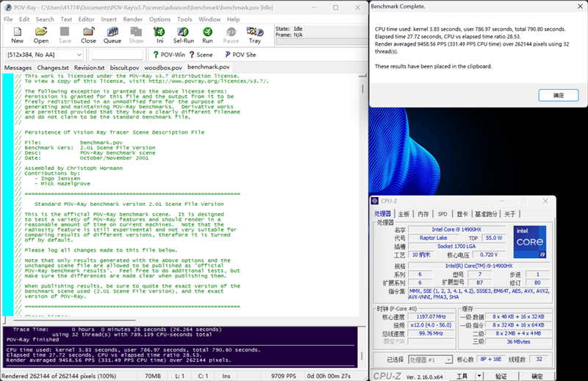Click the Ini settings toolbar icon
Screen dimensions: 588x381
pyautogui.click(x=159, y=35)
